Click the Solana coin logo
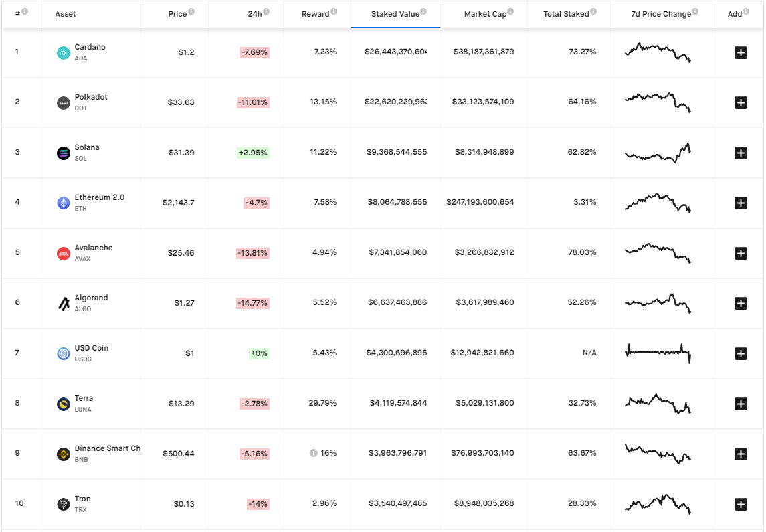This screenshot has width=766, height=532. coord(64,153)
